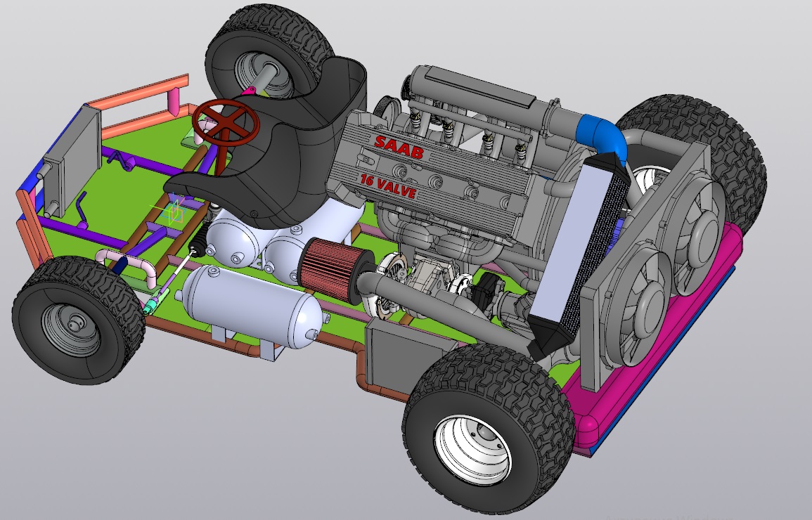
Task: Select the red steering wheel
Action: (225, 124)
